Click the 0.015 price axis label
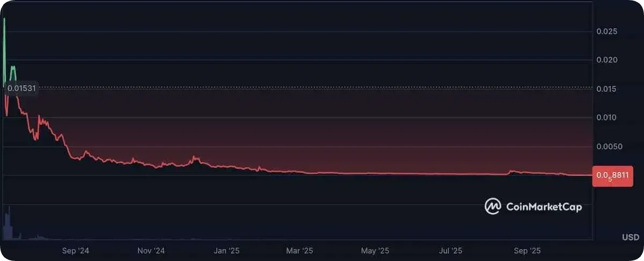The height and width of the screenshot is (261, 644). [x=607, y=89]
